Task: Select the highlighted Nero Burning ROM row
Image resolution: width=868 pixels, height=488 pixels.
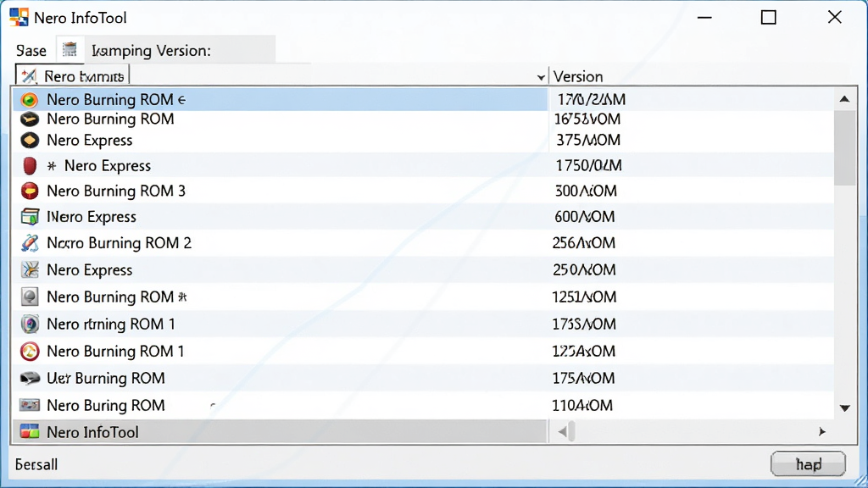Action: click(x=280, y=100)
